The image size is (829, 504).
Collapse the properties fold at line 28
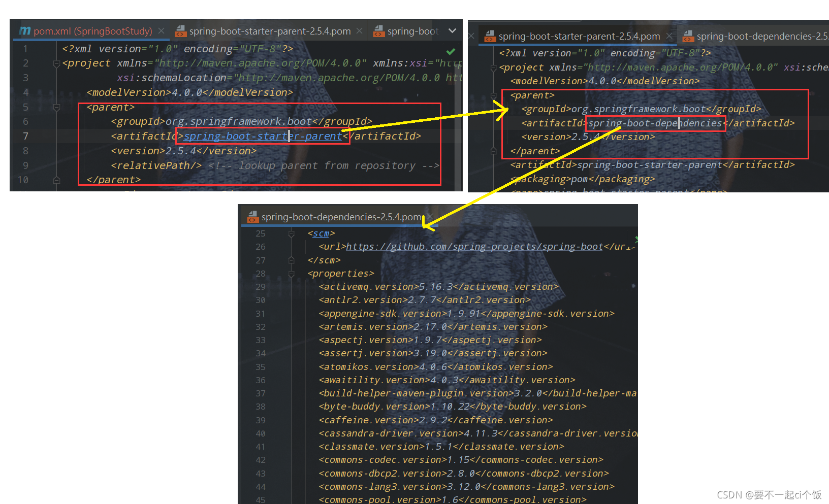(x=292, y=274)
